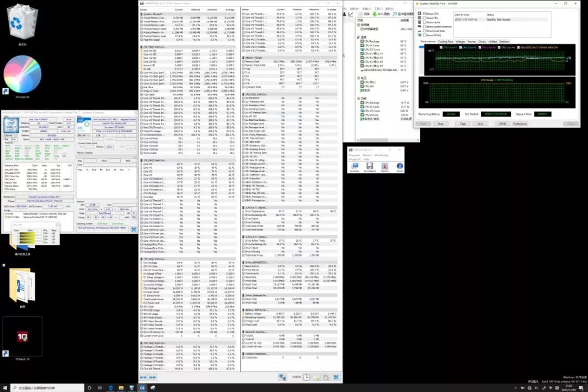Viewport: 588px width, 392px height.
Task: Switch to the Unified tab
Action: pyautogui.click(x=492, y=41)
